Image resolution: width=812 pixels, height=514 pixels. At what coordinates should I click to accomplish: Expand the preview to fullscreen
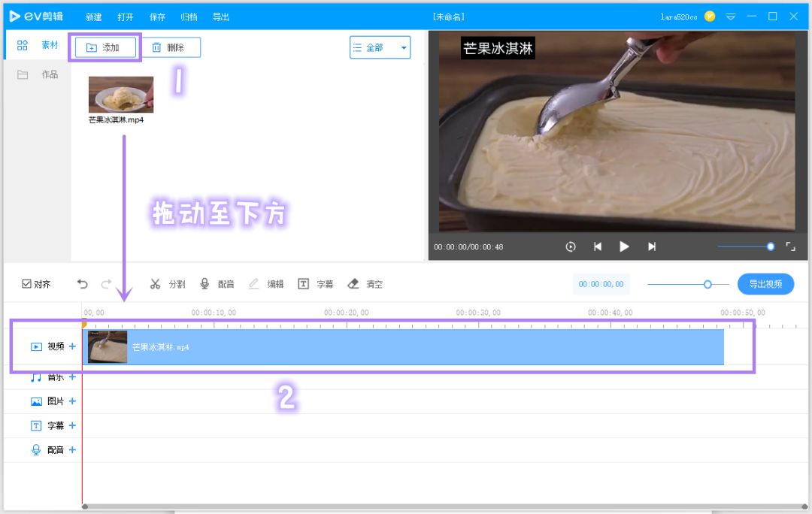click(790, 246)
